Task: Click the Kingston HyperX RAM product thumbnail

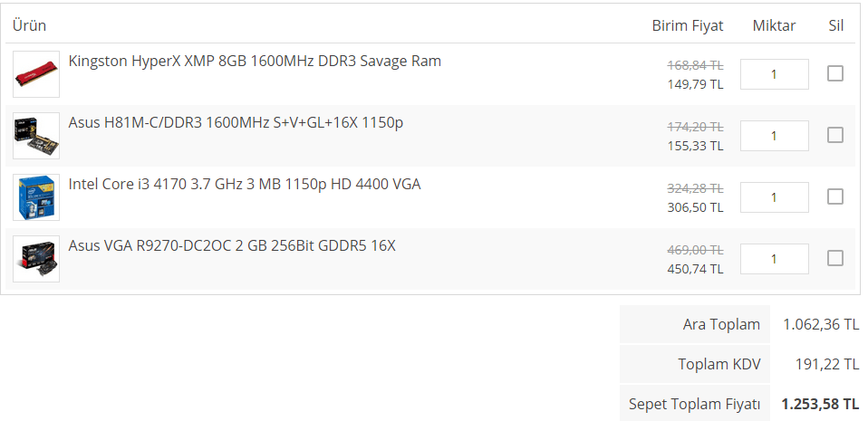Action: click(x=36, y=74)
